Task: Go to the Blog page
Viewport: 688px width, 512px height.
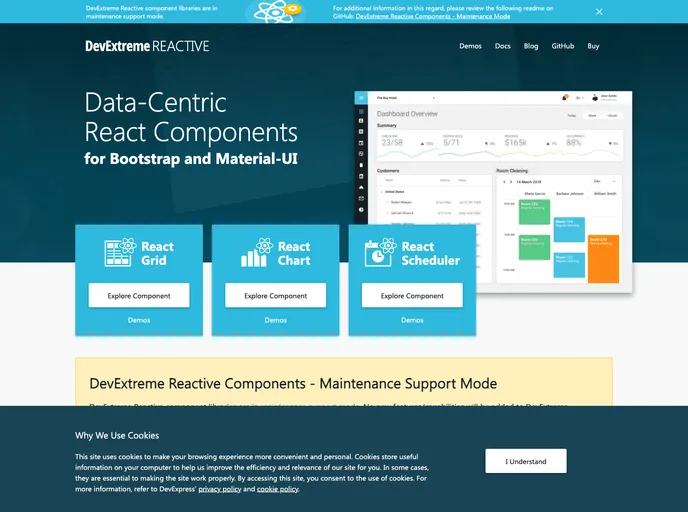Action: 531,46
